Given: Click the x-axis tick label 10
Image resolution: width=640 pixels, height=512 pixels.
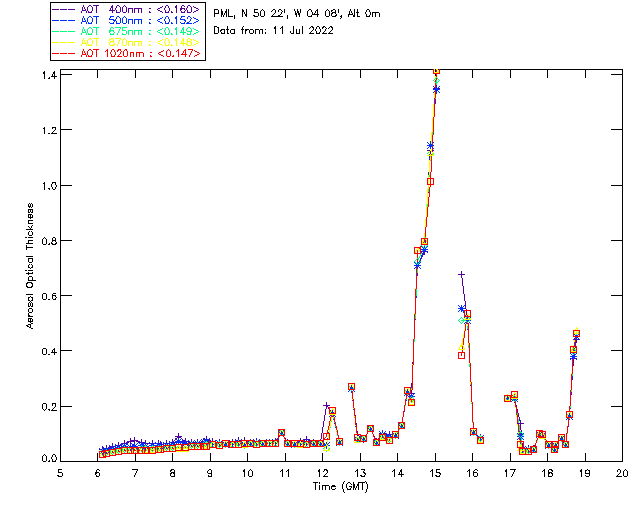Looking at the screenshot, I should pyautogui.click(x=247, y=473).
